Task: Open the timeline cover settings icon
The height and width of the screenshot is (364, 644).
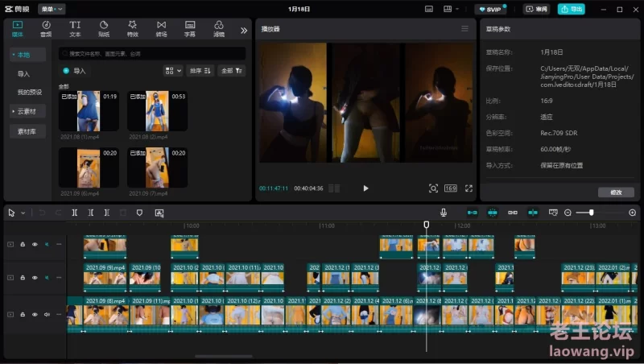Action: [553, 213]
